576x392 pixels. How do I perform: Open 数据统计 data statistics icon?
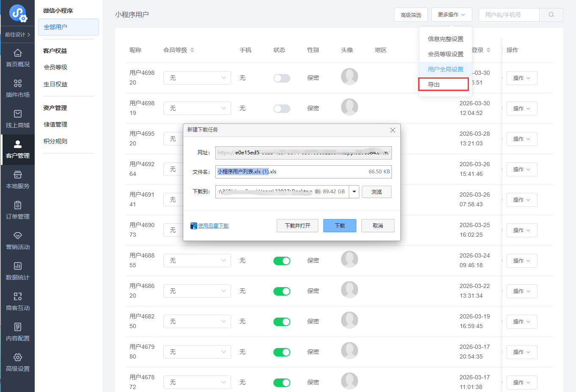coord(18,266)
